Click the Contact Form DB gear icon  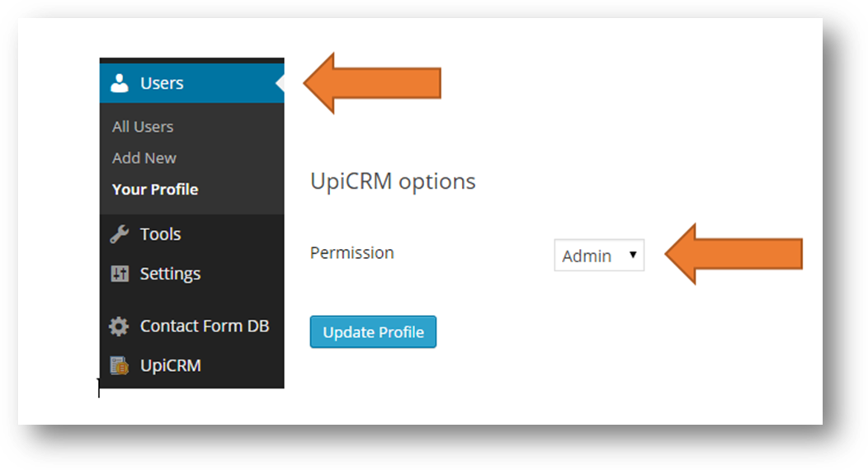tap(119, 327)
